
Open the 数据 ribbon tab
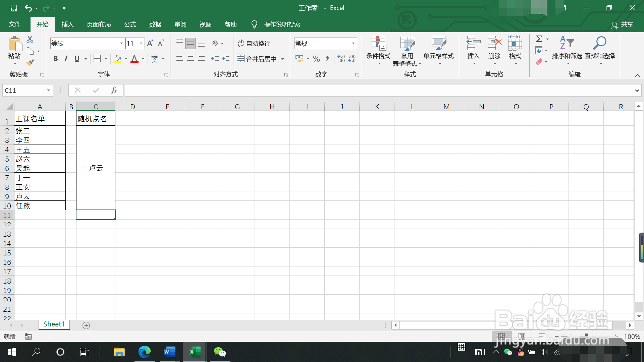click(x=155, y=24)
